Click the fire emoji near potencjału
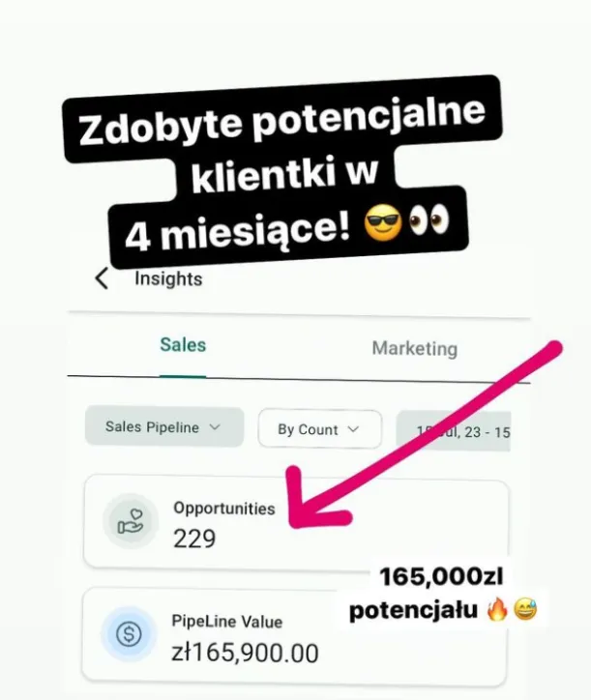 497,610
